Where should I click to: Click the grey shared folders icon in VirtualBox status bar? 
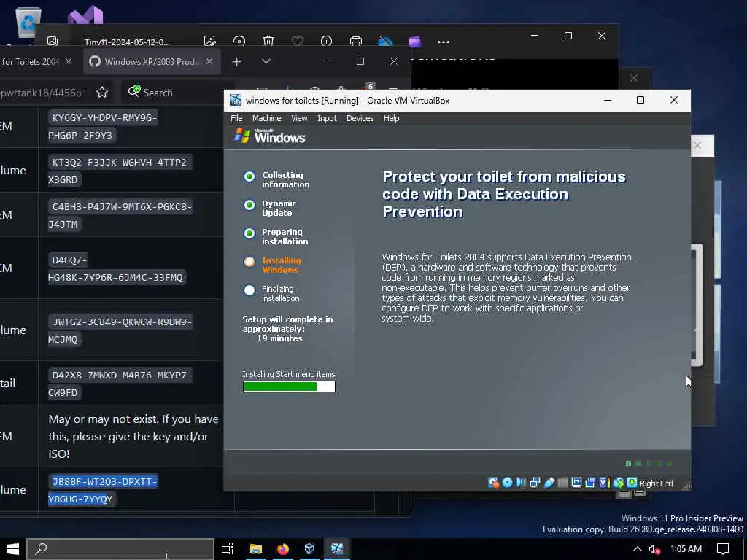pyautogui.click(x=562, y=483)
